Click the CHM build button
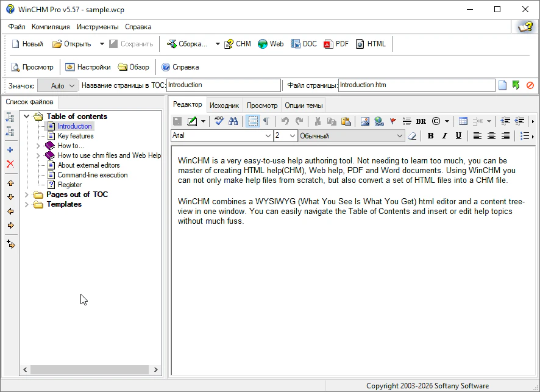540x392 pixels. point(238,44)
